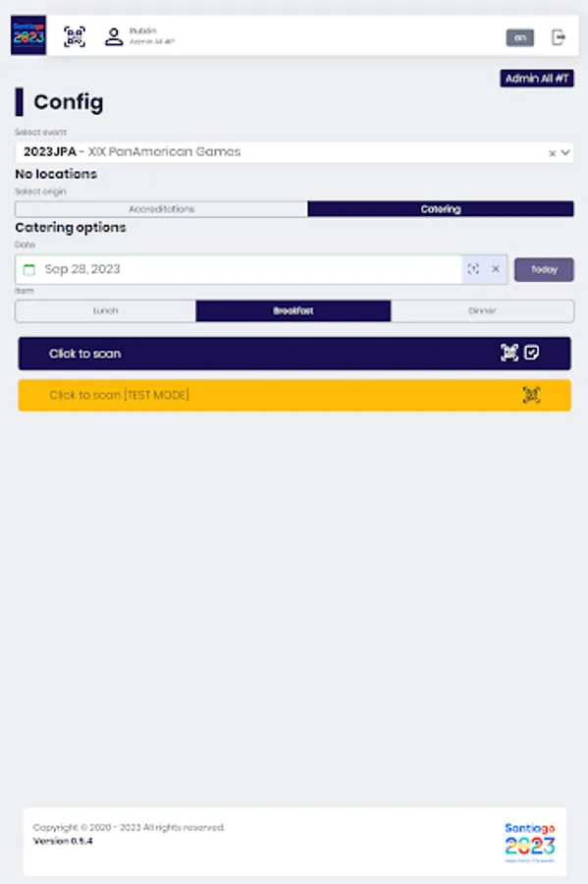Click the logout icon at top right
Viewport: 588px width, 884px height.
pyautogui.click(x=560, y=35)
